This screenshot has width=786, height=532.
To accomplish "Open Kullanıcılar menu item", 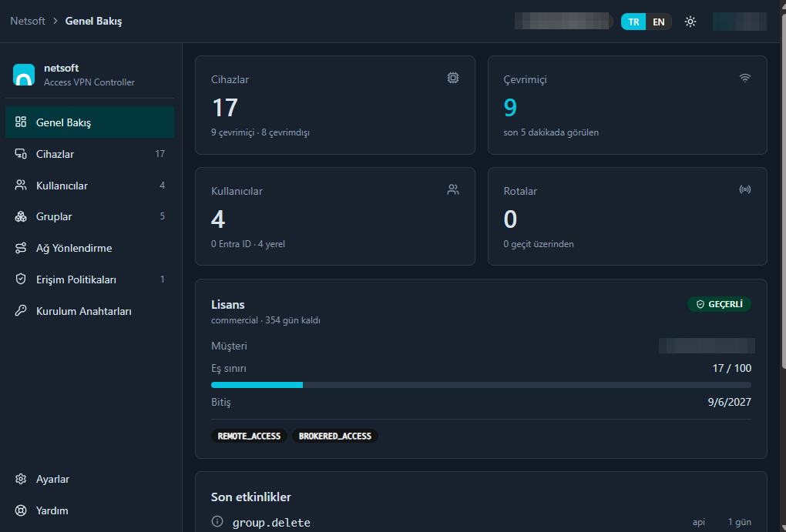I will (x=89, y=185).
